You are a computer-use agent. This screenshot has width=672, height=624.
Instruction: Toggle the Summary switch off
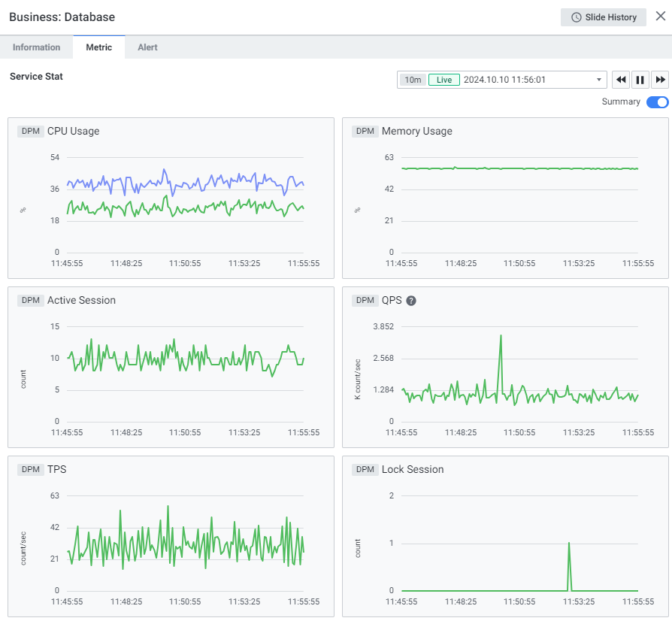[657, 102]
